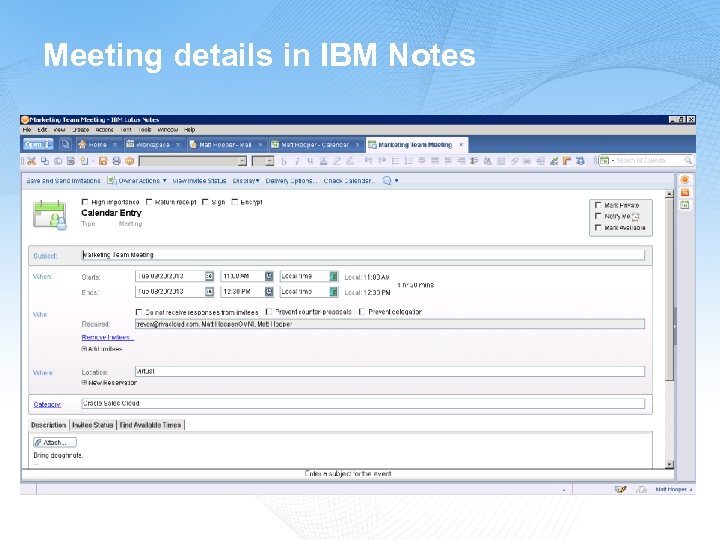Check Prevent delegation
The height and width of the screenshot is (540, 720).
coord(362,312)
